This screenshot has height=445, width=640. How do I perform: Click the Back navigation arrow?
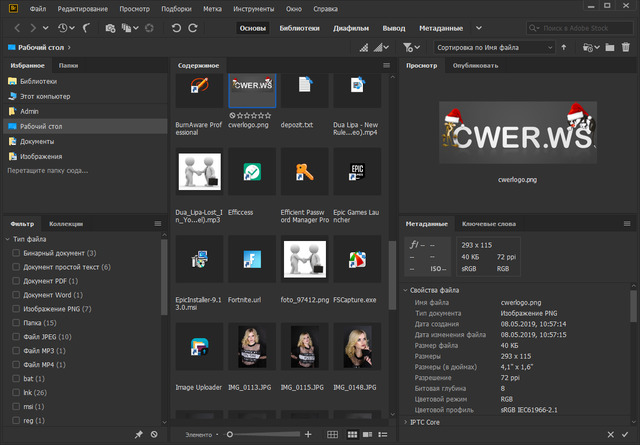coord(18,28)
